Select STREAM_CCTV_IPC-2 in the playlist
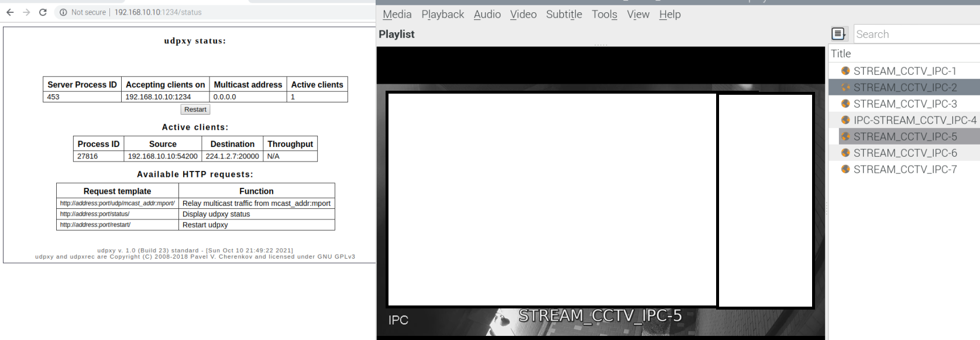The width and height of the screenshot is (980, 340). pyautogui.click(x=905, y=87)
